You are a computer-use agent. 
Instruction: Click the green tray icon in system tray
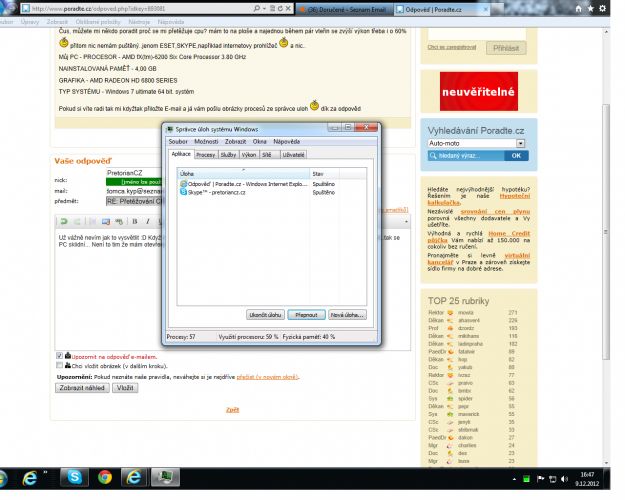pos(526,479)
